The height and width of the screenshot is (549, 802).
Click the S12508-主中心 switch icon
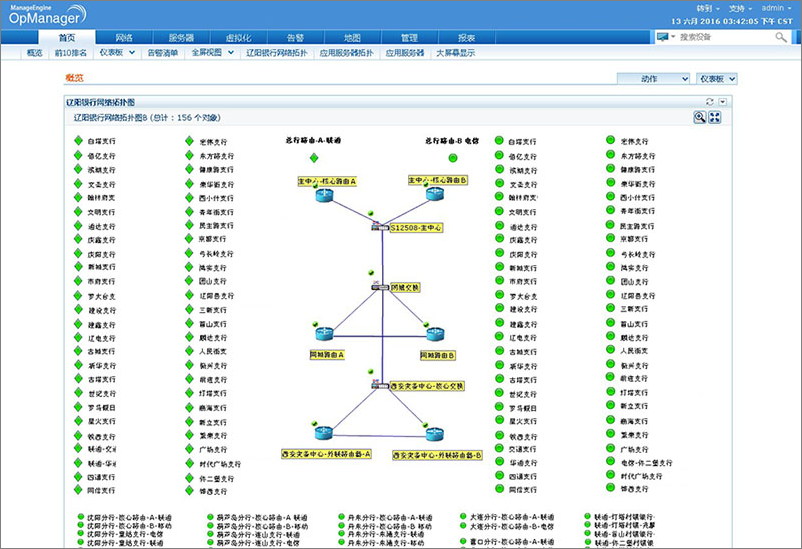click(380, 227)
